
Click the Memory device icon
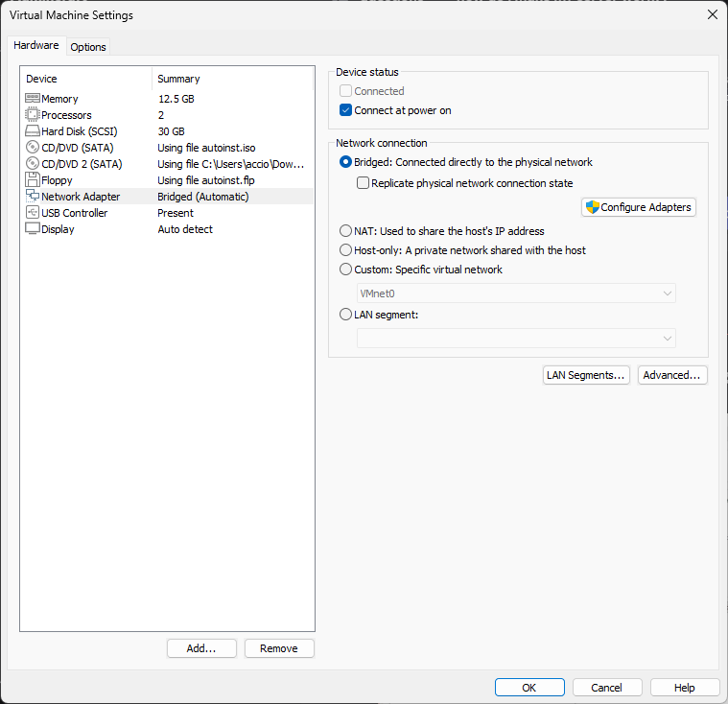click(x=32, y=99)
